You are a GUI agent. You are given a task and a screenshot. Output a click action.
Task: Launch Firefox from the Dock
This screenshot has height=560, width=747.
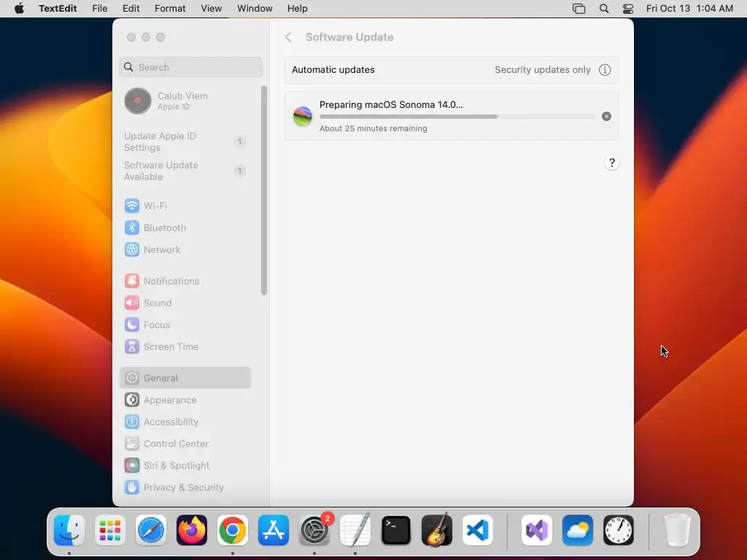pos(192,530)
